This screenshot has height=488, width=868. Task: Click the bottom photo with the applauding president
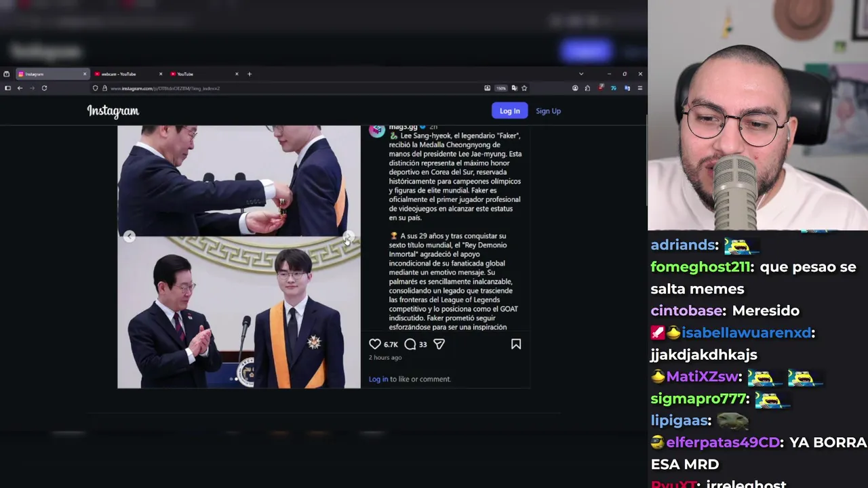pos(239,312)
